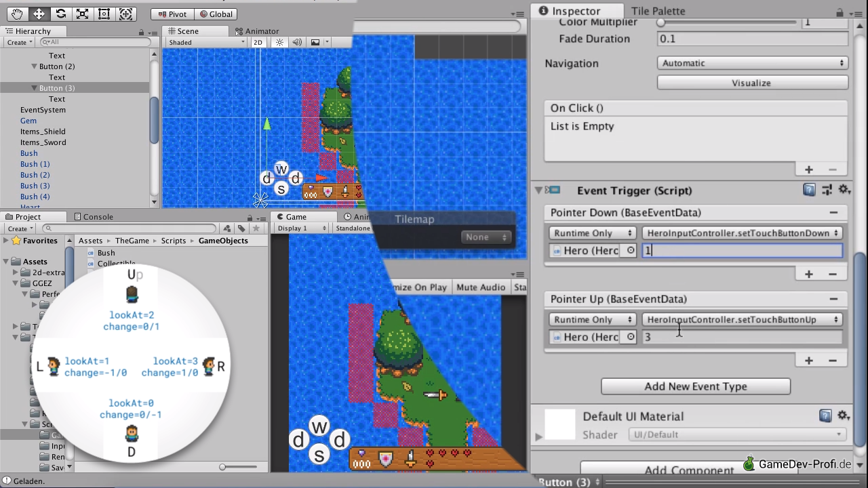
Task: Open the Tile Palette tab
Action: tap(658, 11)
